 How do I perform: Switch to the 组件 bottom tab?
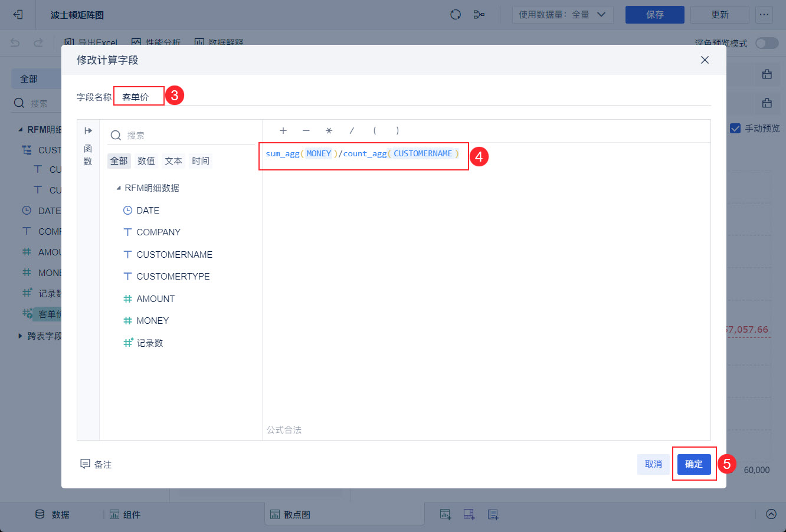click(125, 514)
